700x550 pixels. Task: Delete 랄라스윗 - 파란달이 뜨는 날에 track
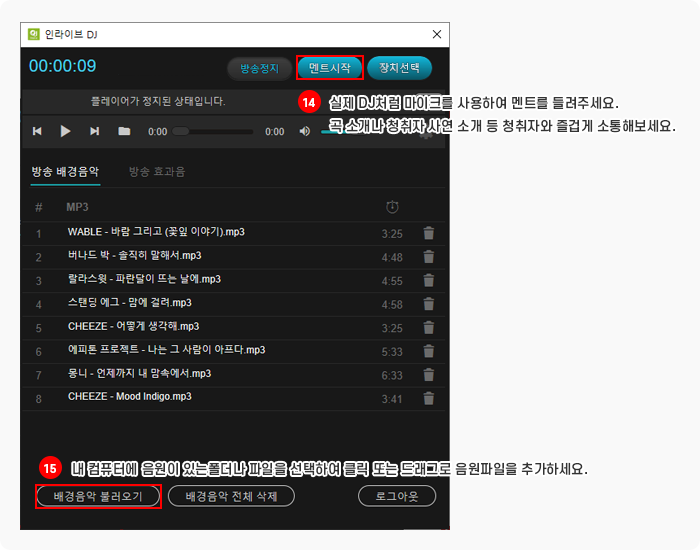click(x=429, y=280)
